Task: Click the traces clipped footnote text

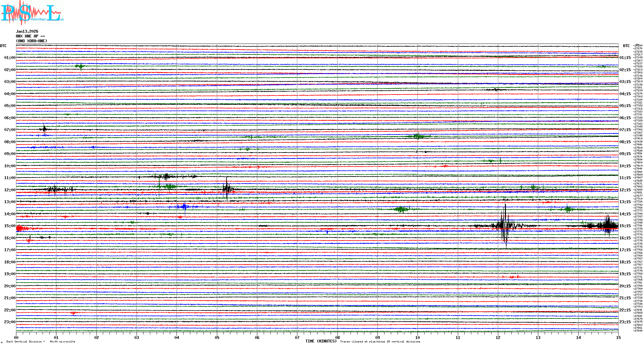Action: pos(380,342)
